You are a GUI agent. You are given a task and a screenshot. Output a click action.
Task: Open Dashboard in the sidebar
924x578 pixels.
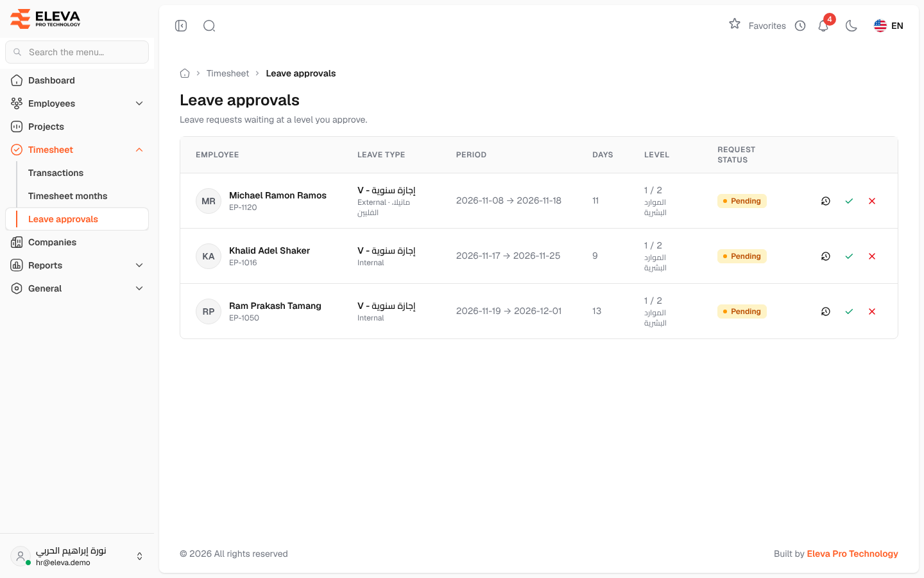point(77,80)
